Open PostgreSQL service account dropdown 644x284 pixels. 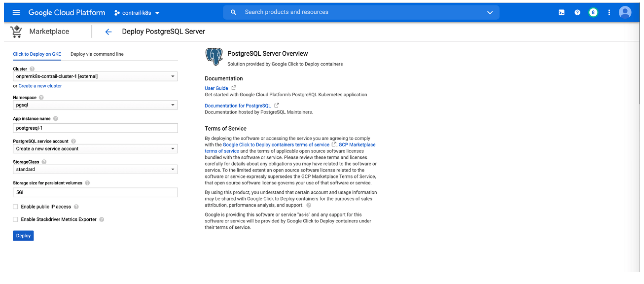coord(95,149)
